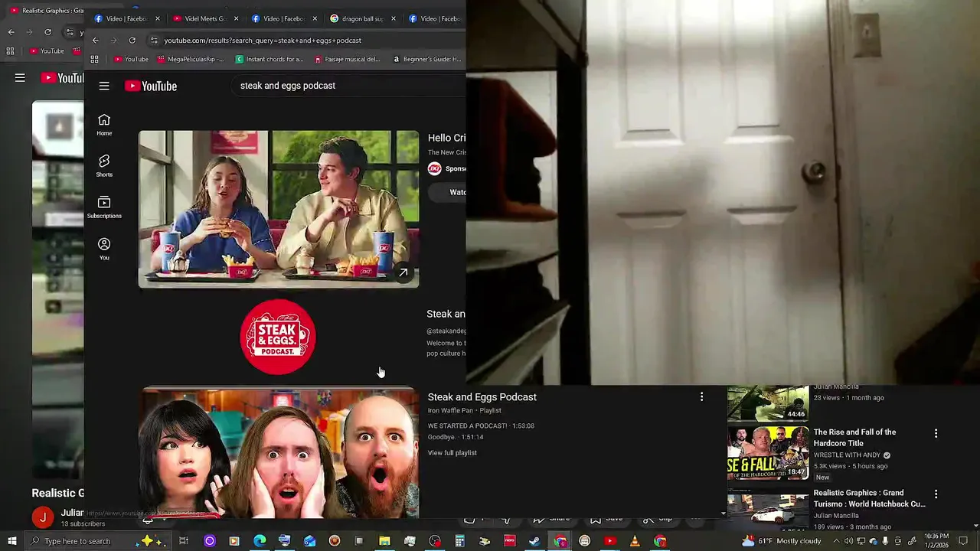This screenshot has height=551, width=980.
Task: Open the Steak and Eggs Podcast playlist thumbnail
Action: click(x=279, y=453)
